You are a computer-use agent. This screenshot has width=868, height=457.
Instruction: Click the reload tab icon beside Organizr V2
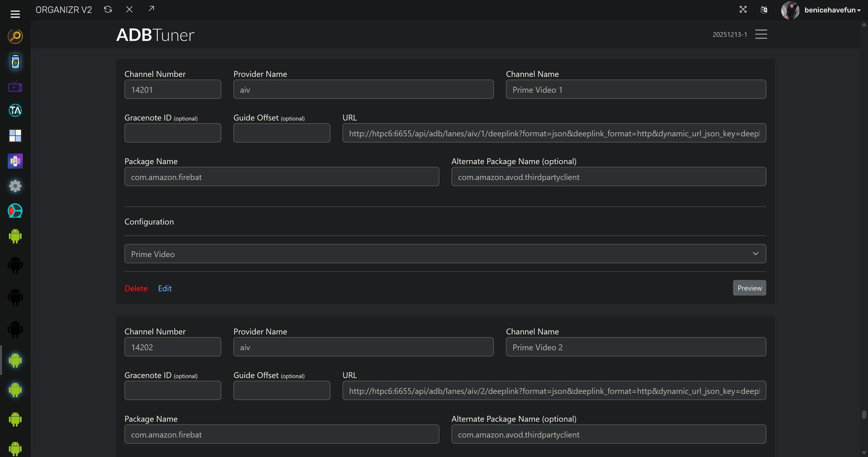[108, 10]
